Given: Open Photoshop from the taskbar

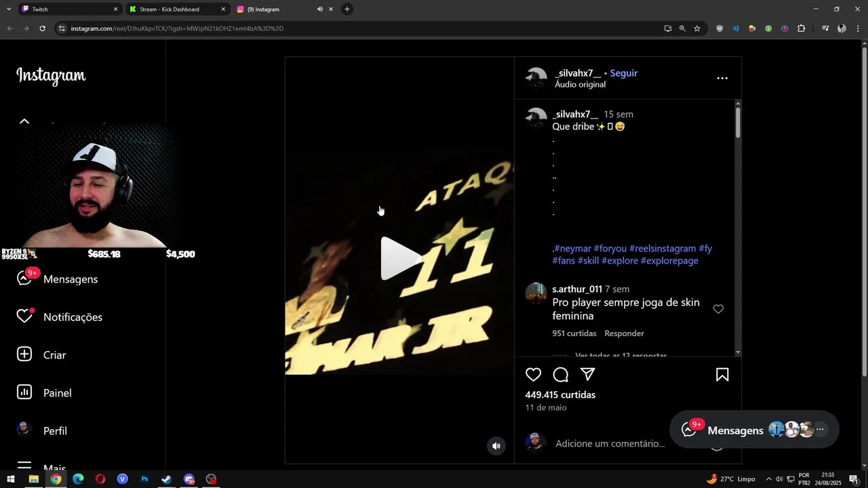Looking at the screenshot, I should pyautogui.click(x=144, y=479).
